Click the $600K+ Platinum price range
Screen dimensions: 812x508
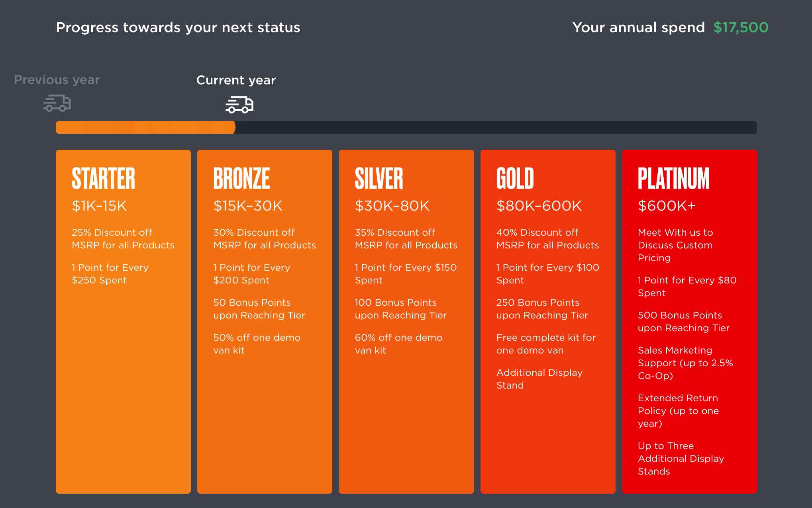pos(667,206)
